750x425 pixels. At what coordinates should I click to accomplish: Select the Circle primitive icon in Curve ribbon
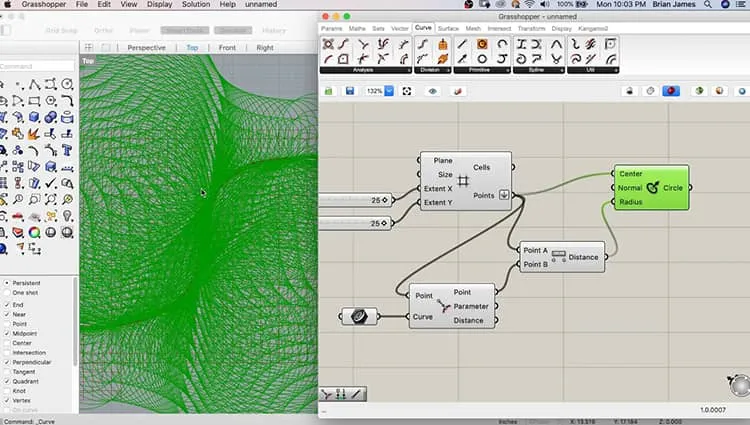(482, 59)
